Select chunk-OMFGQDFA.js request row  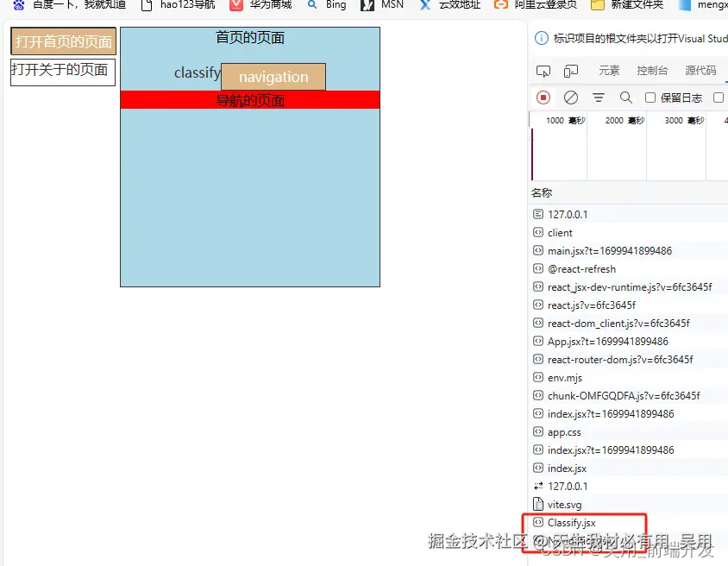pos(630,396)
